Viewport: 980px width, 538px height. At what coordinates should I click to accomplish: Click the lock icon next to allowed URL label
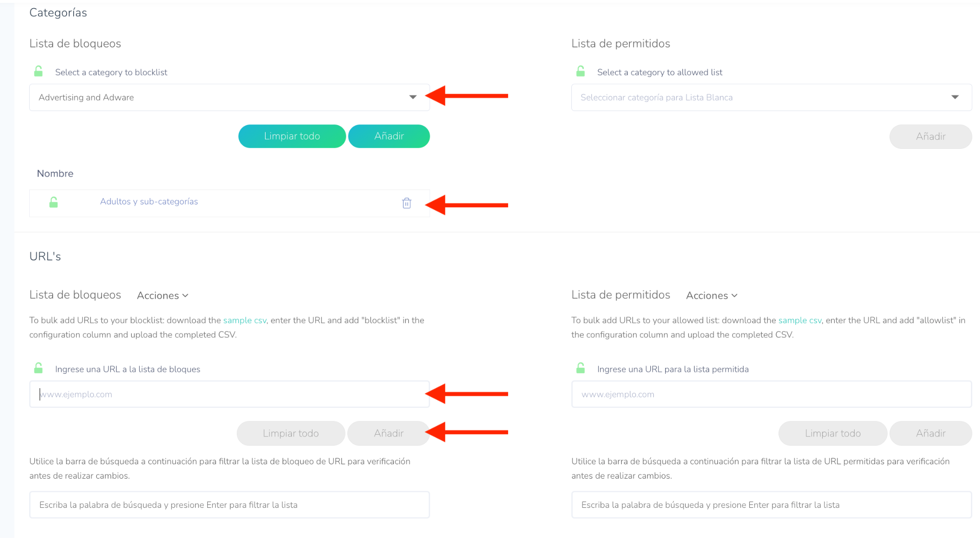[x=580, y=369]
